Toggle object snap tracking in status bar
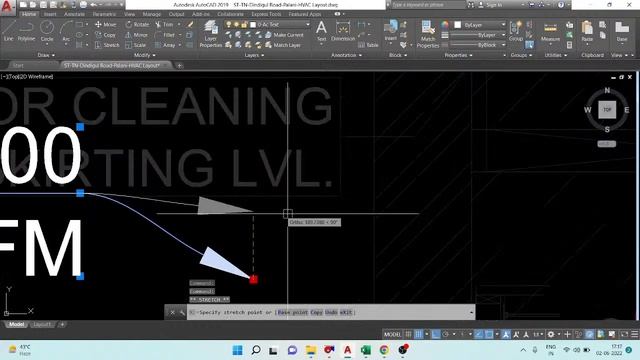Image resolution: width=640 pixels, height=360 pixels. [479, 334]
